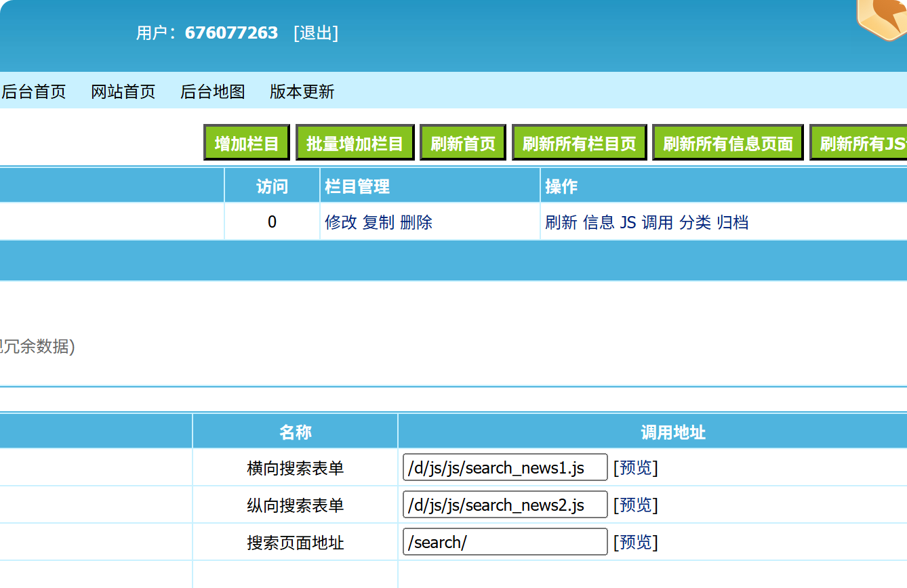Open the 后台首页 menu item
The width and height of the screenshot is (907, 588).
(x=34, y=91)
